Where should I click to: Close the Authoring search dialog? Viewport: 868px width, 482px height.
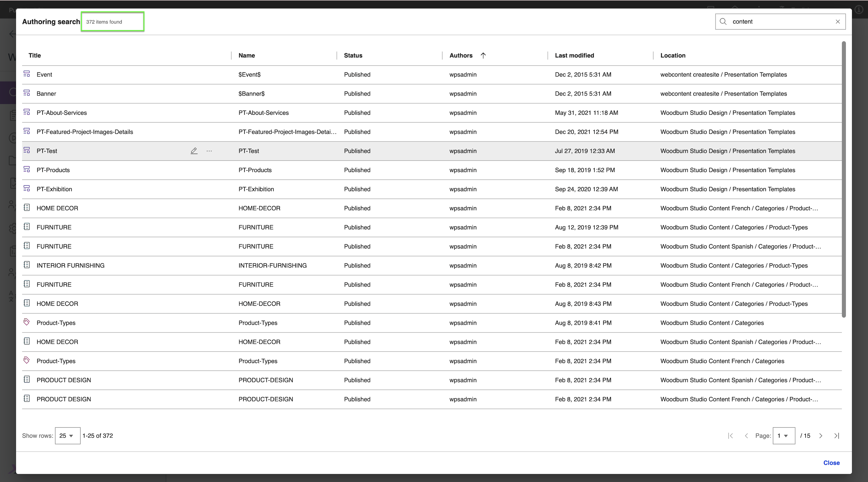coord(831,463)
